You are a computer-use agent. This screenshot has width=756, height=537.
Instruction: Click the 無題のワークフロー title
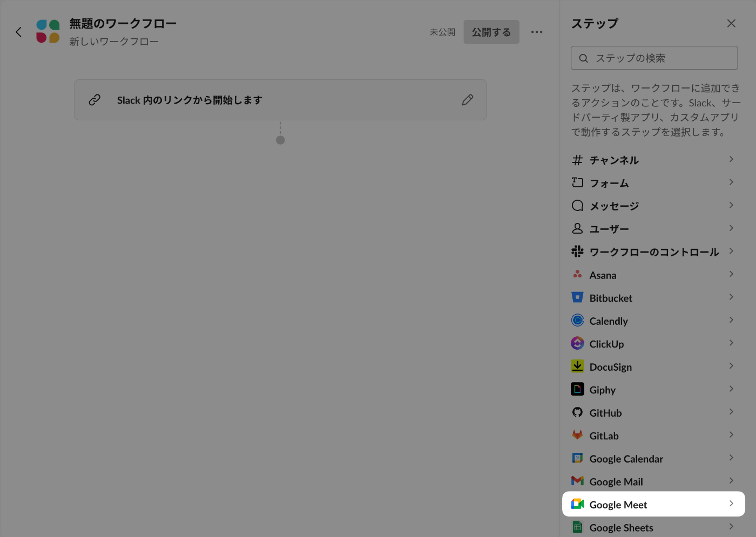point(123,24)
